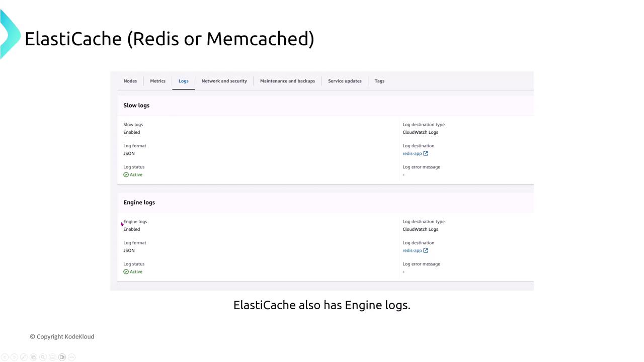
Task: Open the pen and laser pointer tools
Action: tap(24, 357)
